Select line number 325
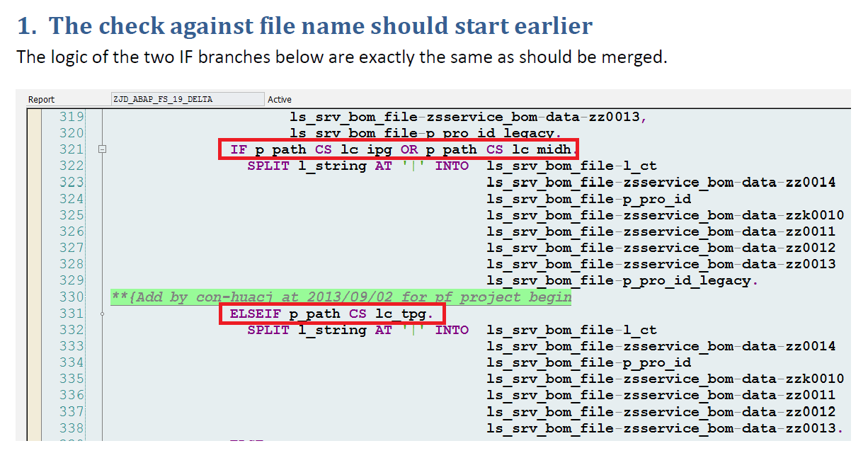This screenshot has height=453, width=868. tap(72, 215)
